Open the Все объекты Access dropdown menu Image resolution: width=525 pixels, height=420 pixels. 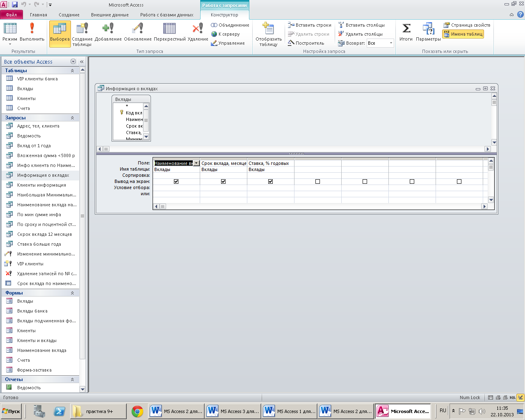[73, 62]
